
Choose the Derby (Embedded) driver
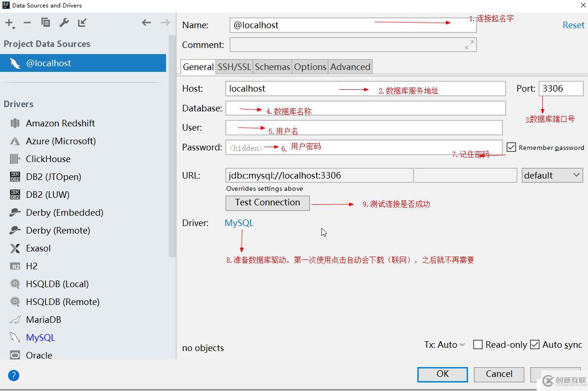tap(64, 212)
